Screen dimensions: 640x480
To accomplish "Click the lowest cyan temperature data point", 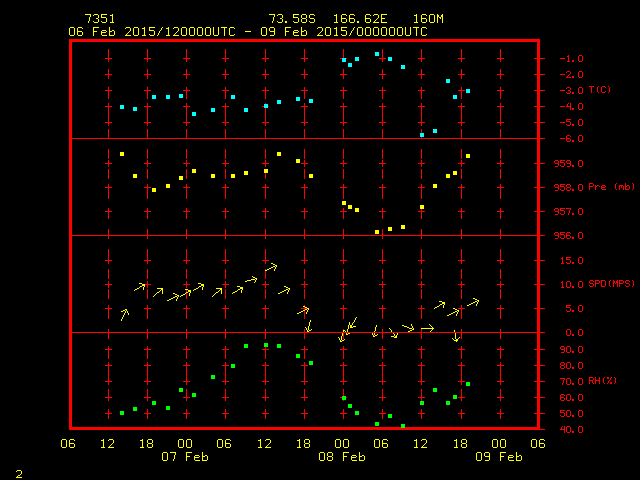I will coord(422,134).
